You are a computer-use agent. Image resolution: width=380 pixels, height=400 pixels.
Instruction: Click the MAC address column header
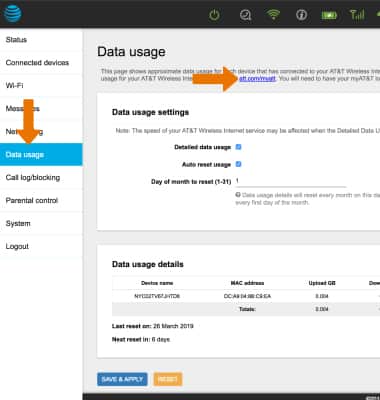point(247,283)
